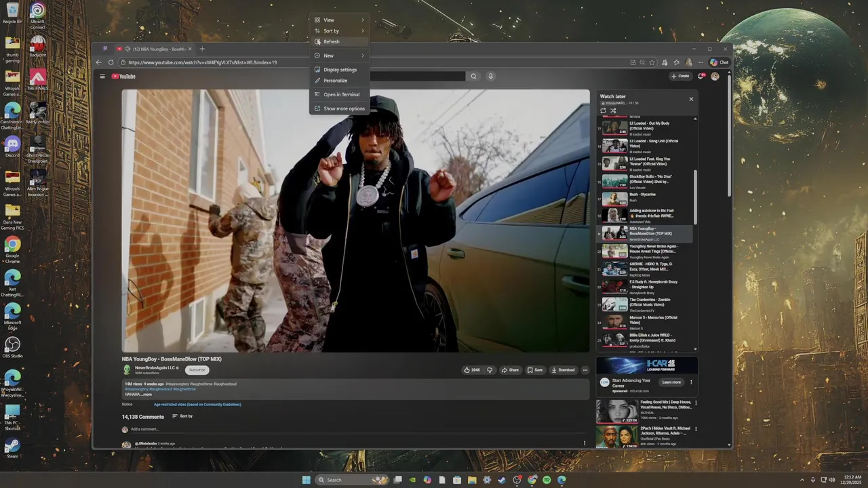
Task: Open YouTube account avatar menu
Action: pyautogui.click(x=715, y=77)
